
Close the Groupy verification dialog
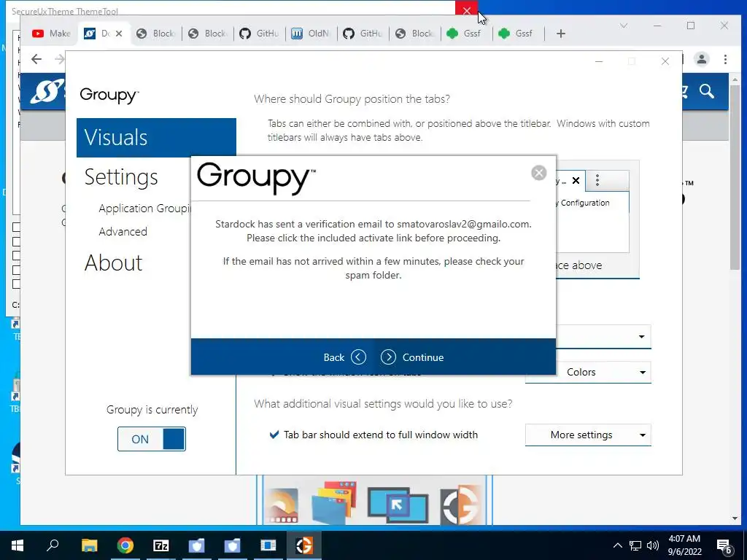(539, 172)
